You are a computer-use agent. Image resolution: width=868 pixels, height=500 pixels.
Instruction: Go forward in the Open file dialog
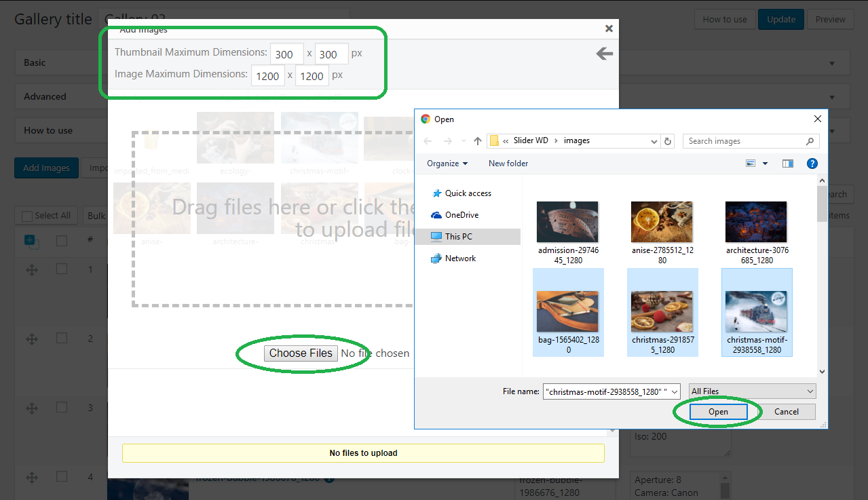click(x=447, y=141)
